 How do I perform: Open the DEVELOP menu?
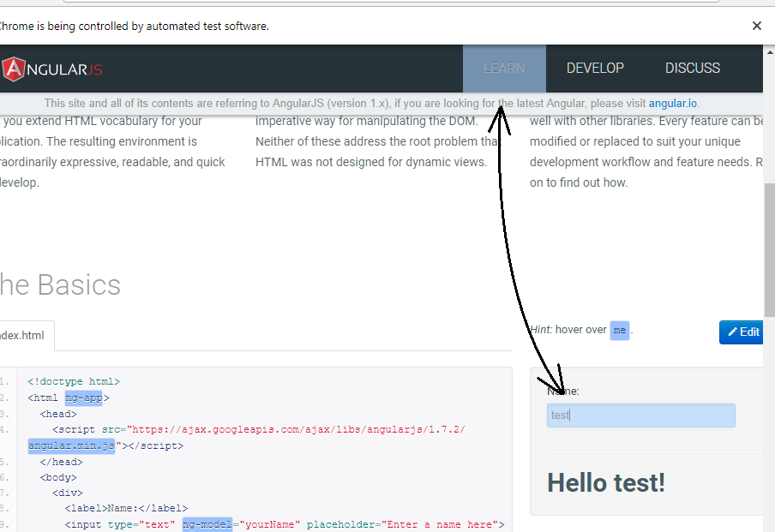tap(595, 69)
